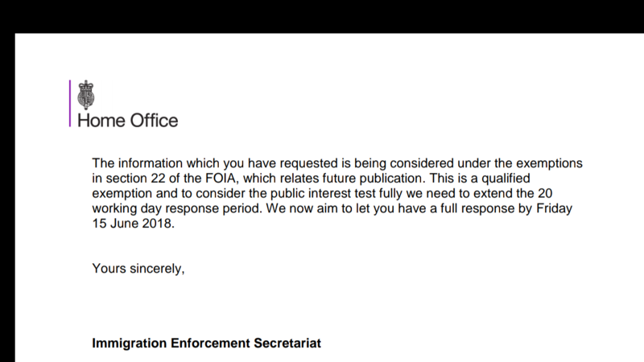Click 'working day response period' text
This screenshot has height=362, width=644.
(x=171, y=208)
